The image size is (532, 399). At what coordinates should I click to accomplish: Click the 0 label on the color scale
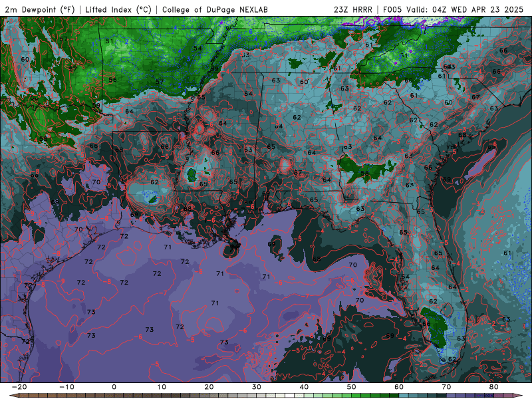pos(114,387)
